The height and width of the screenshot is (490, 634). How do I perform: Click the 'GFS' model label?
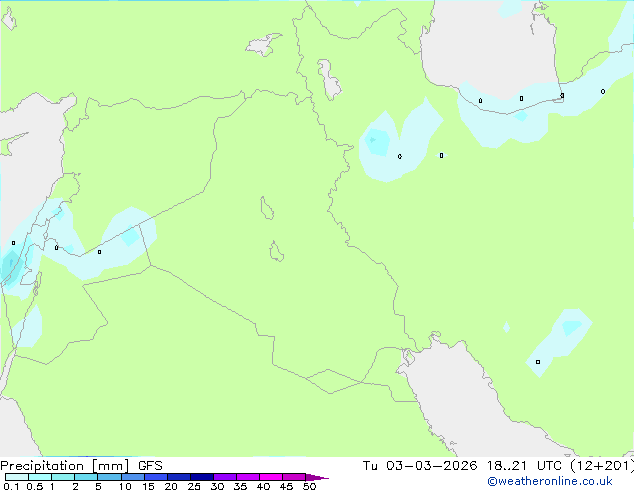150,466
